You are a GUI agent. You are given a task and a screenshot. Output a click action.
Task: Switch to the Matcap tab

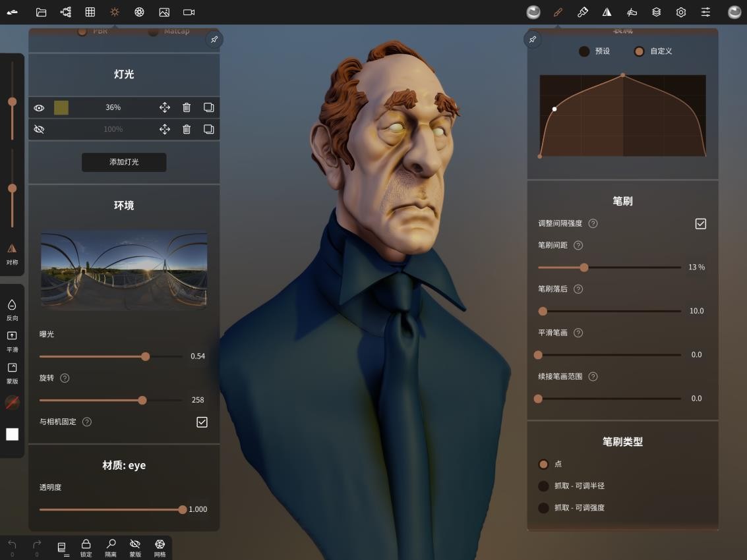pos(154,30)
